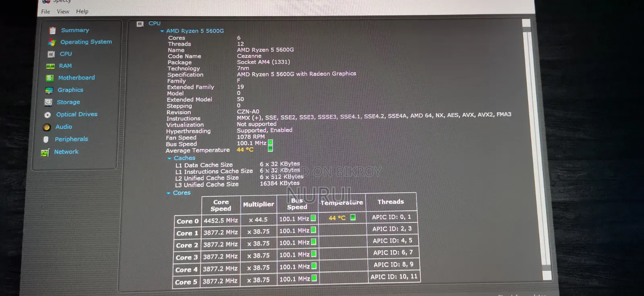644x296 pixels.
Task: Click the Optical Drives disc icon
Action: (x=47, y=115)
